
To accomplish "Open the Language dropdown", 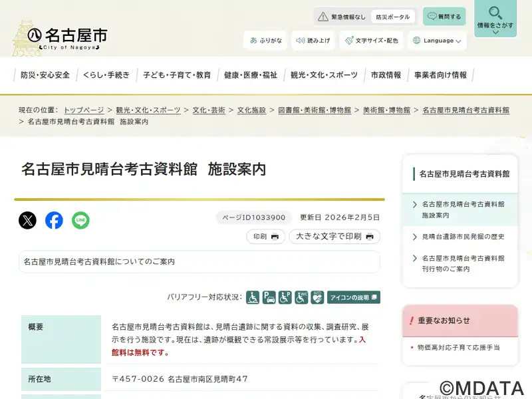I will pyautogui.click(x=437, y=41).
